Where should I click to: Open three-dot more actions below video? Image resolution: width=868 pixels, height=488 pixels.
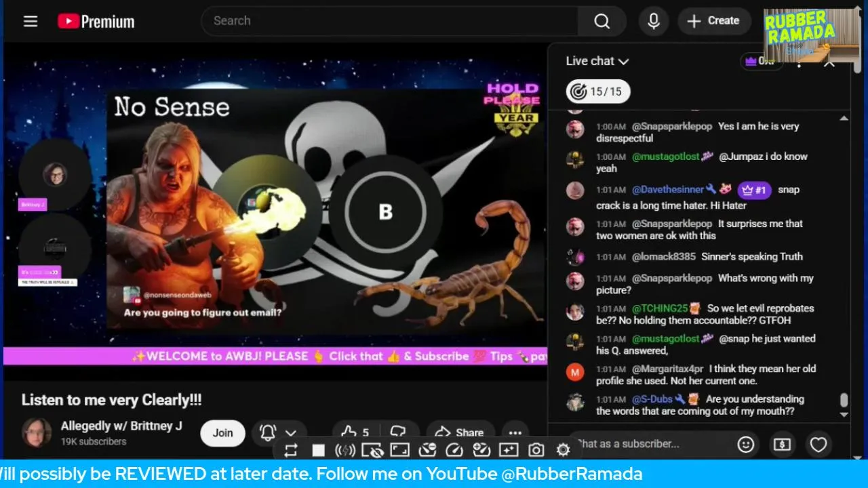tap(515, 432)
